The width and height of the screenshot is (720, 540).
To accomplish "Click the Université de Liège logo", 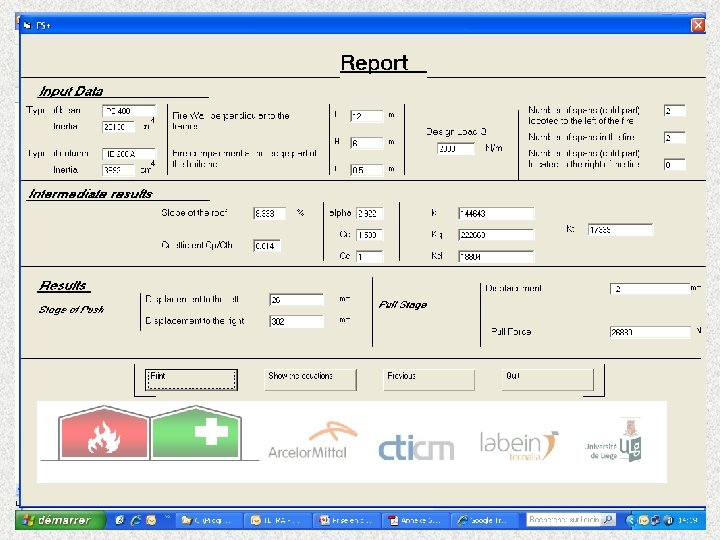I will (x=613, y=440).
